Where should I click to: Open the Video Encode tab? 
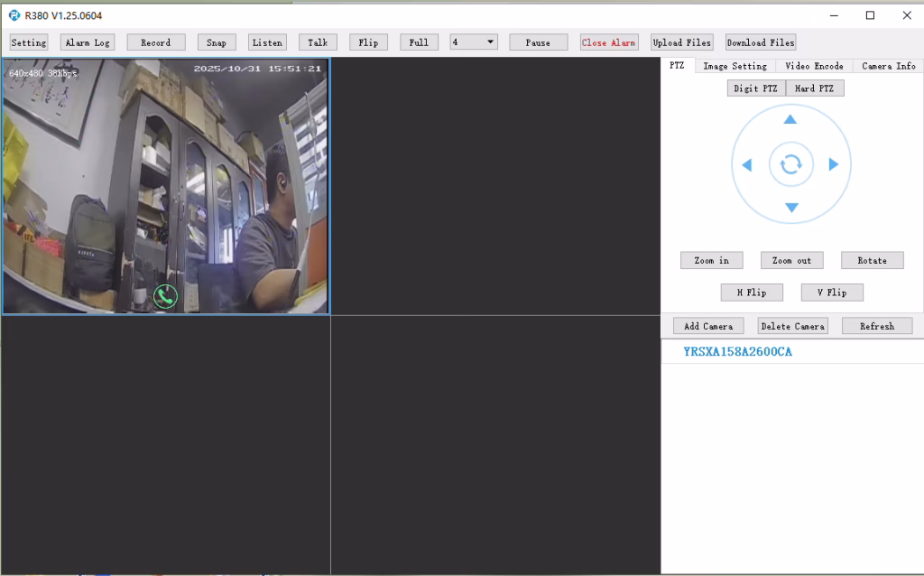point(814,65)
